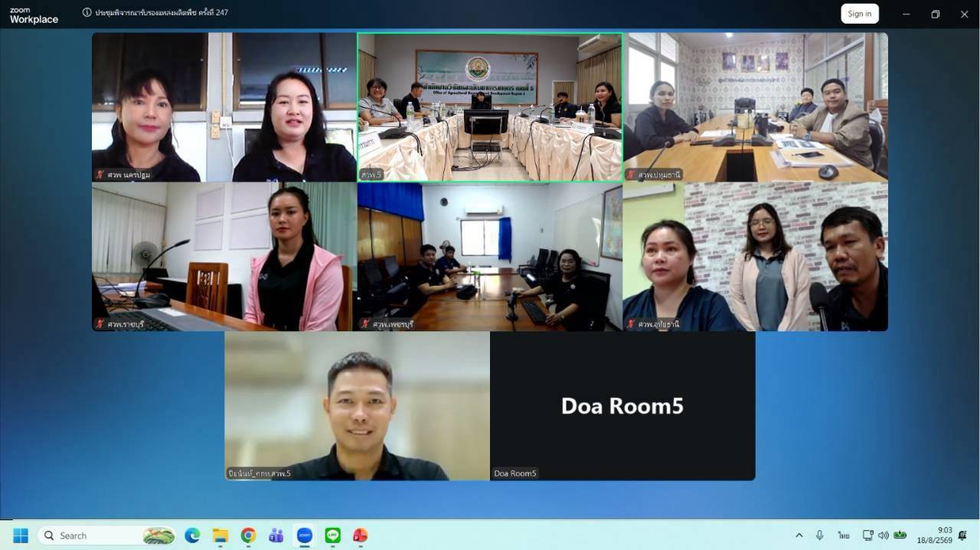
Task: Open File Explorer from taskbar
Action: (220, 535)
